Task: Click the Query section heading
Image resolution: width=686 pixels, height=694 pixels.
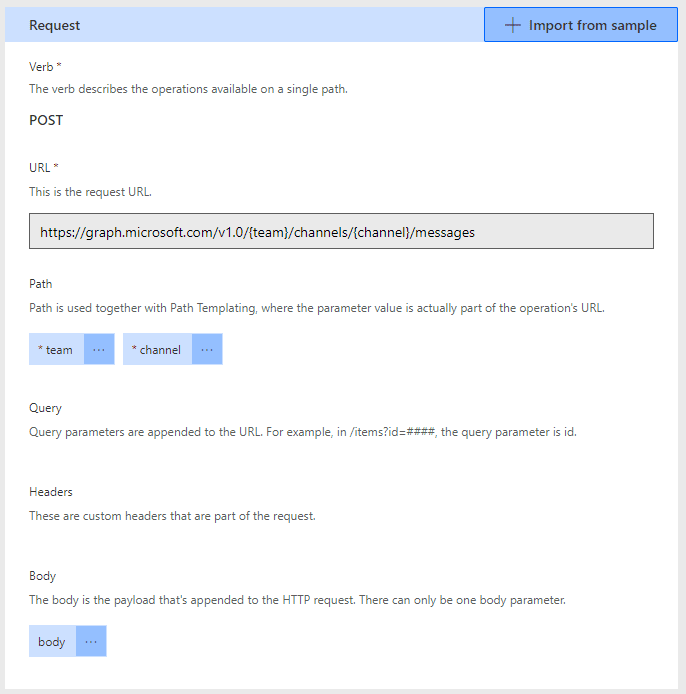Action: coord(45,408)
